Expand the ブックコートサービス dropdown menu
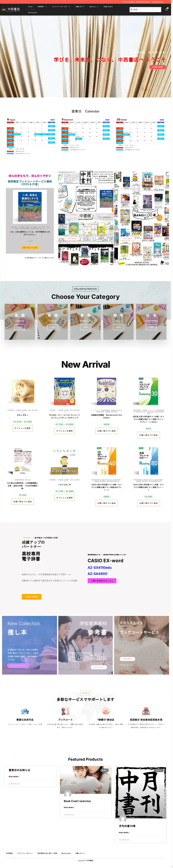This screenshot has width=173, height=868. [61, 6]
